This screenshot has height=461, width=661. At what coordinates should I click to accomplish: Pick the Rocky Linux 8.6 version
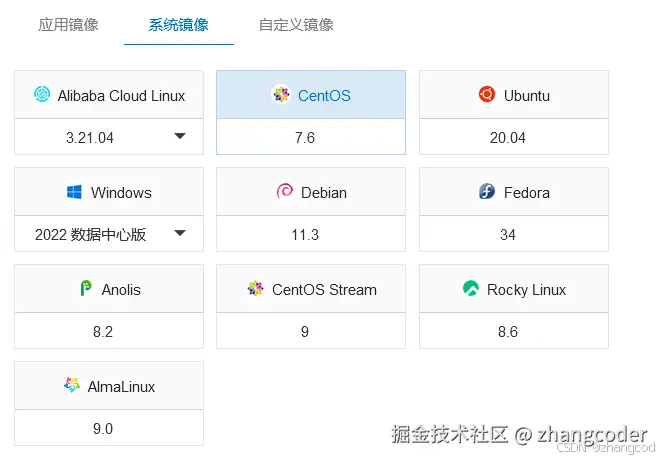point(507,332)
